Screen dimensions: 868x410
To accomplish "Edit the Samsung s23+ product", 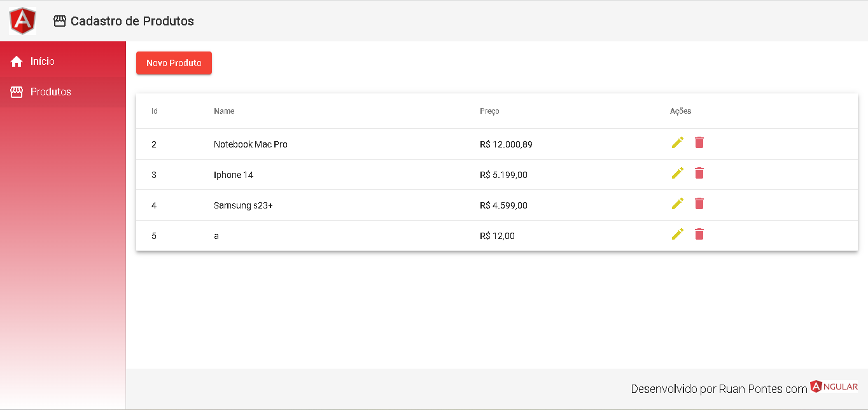I will (x=678, y=203).
